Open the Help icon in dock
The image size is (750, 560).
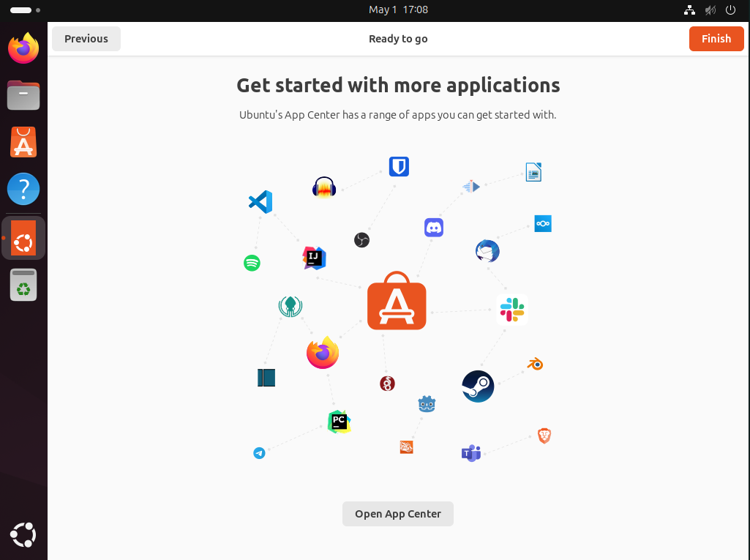23,189
